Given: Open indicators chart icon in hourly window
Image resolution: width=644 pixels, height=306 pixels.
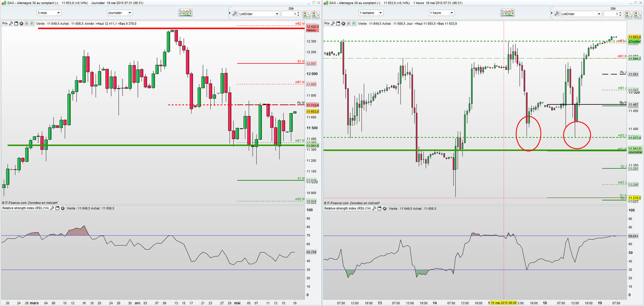Looking at the screenshot, I should coord(507,13).
